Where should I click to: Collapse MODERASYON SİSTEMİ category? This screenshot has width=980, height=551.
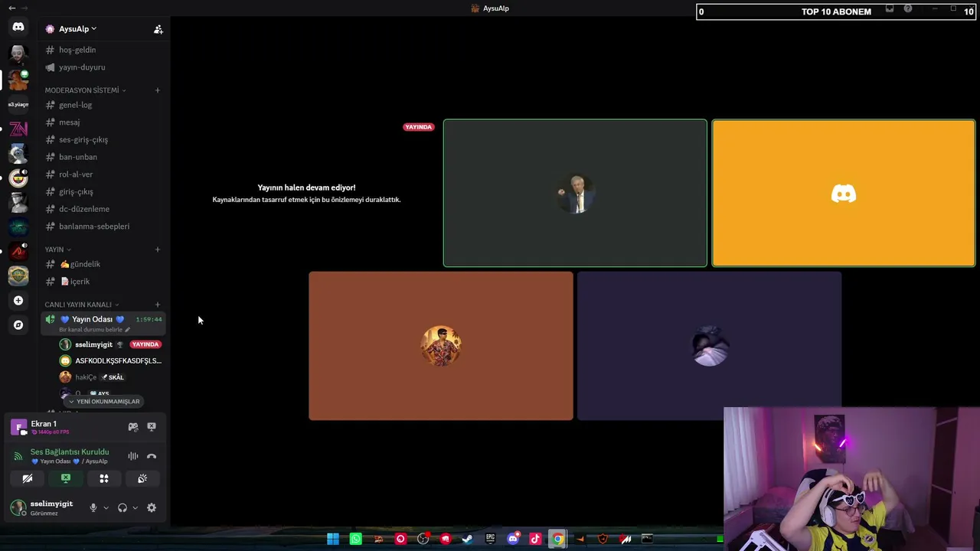85,90
